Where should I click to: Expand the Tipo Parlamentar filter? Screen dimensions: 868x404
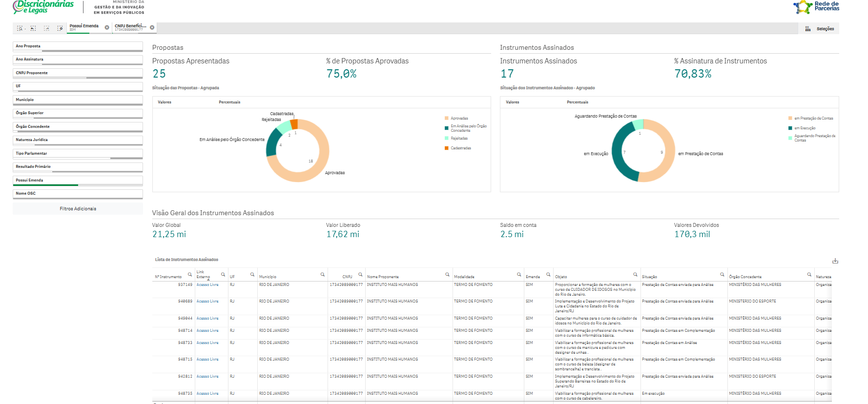click(x=78, y=154)
